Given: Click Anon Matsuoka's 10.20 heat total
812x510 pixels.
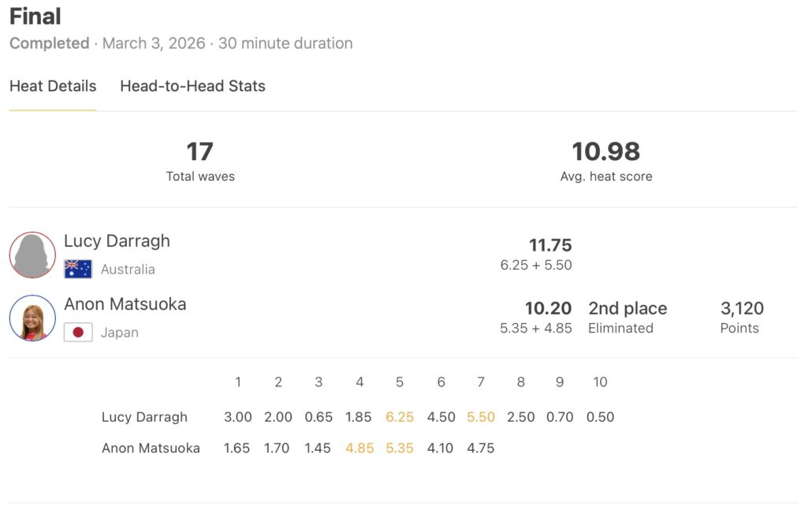Looking at the screenshot, I should tap(548, 308).
